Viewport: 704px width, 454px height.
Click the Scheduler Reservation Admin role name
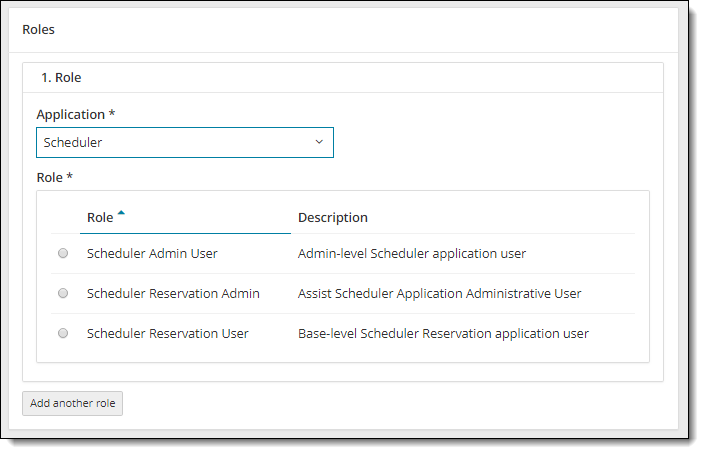(x=173, y=294)
